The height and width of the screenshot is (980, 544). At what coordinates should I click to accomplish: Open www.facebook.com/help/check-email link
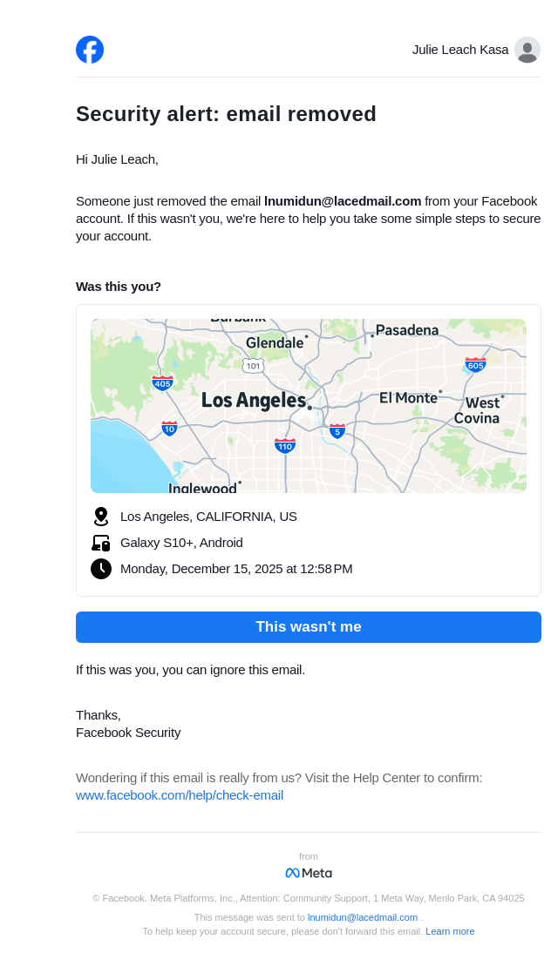[180, 795]
